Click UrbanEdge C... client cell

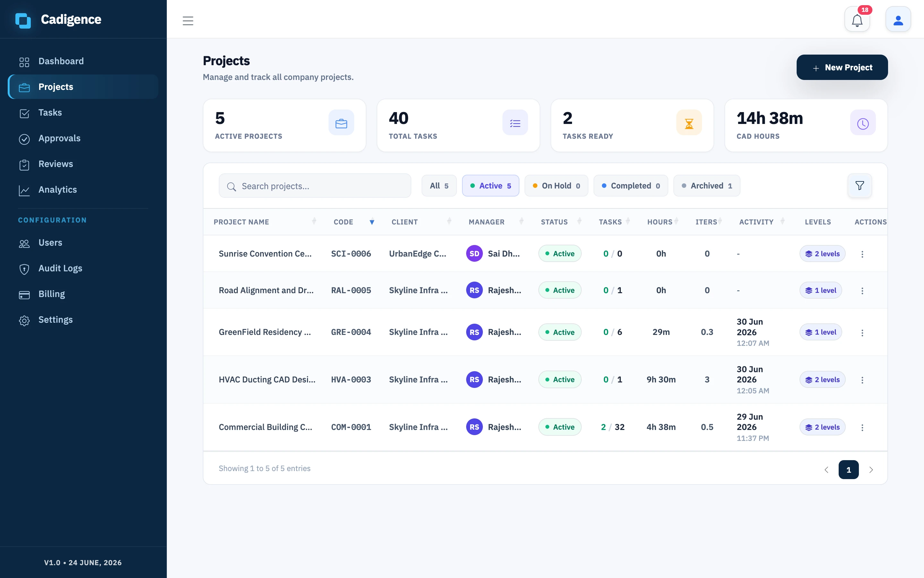point(417,254)
